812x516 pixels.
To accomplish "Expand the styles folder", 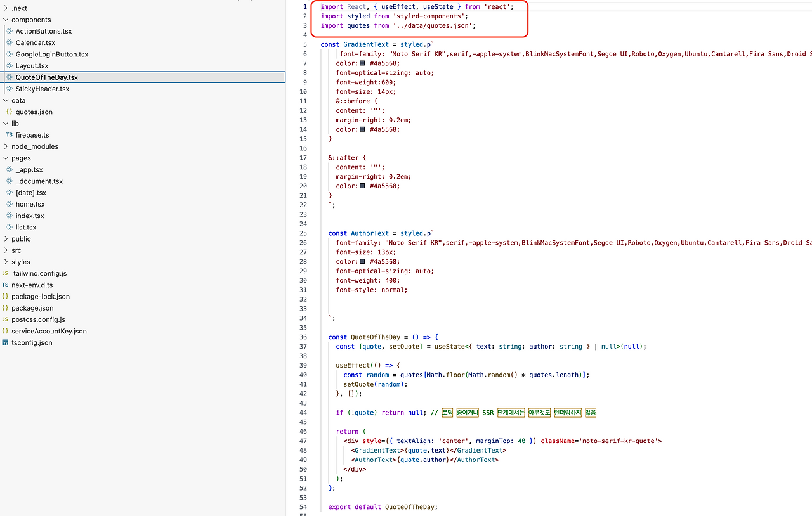I will [x=6, y=262].
